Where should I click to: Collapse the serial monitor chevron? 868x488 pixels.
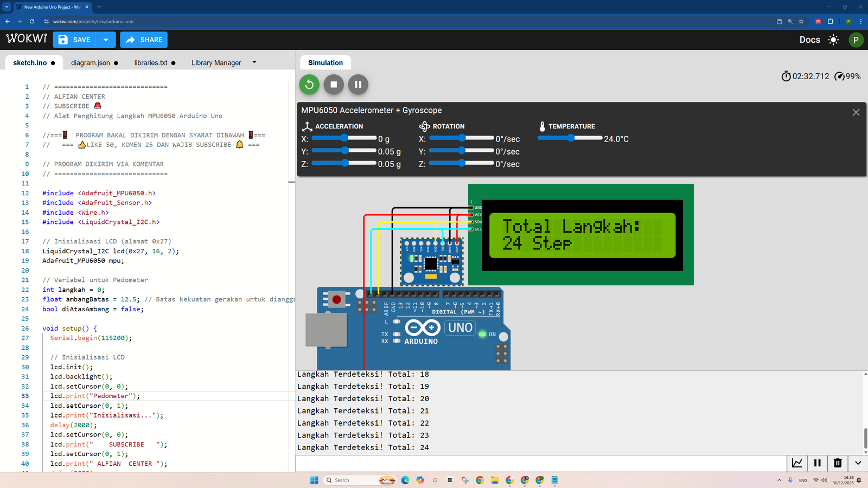point(858,463)
